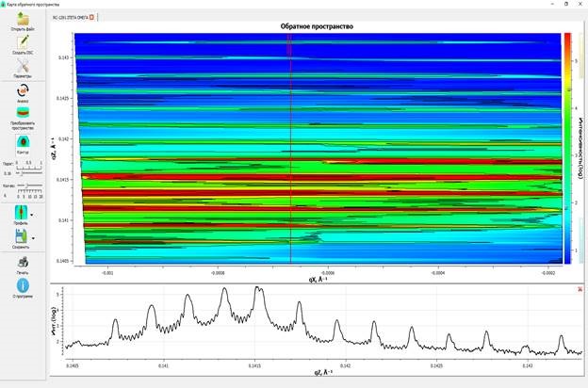Viewport: 588px width, 388px height.
Task: Click the Сохранить save icon
Action: [20, 236]
